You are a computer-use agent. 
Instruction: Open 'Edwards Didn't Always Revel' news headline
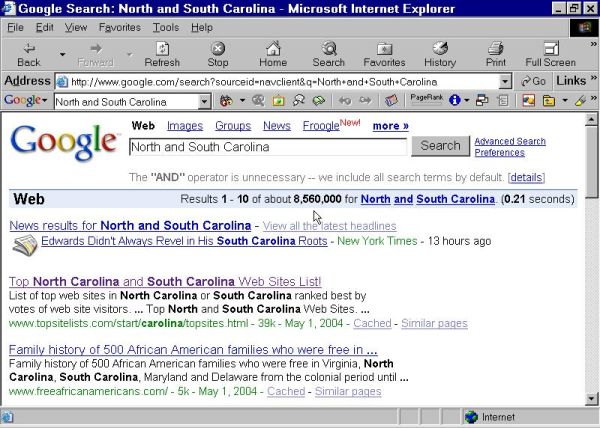(184, 241)
